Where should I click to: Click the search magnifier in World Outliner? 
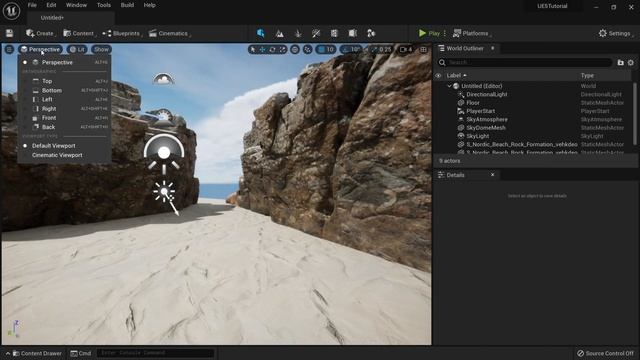(x=442, y=62)
